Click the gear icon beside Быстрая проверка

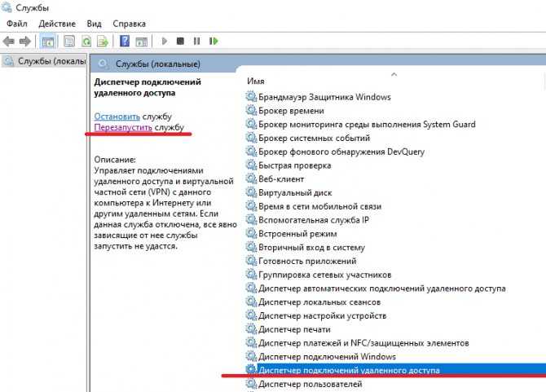click(x=251, y=165)
